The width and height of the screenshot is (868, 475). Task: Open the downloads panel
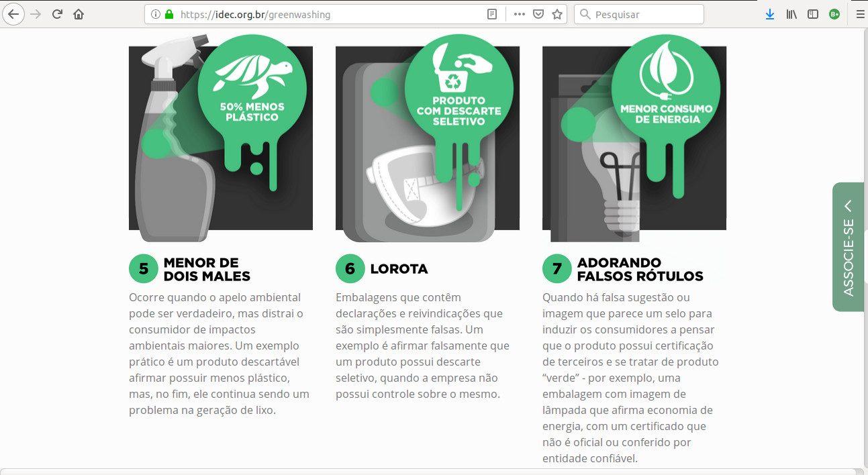click(x=770, y=14)
